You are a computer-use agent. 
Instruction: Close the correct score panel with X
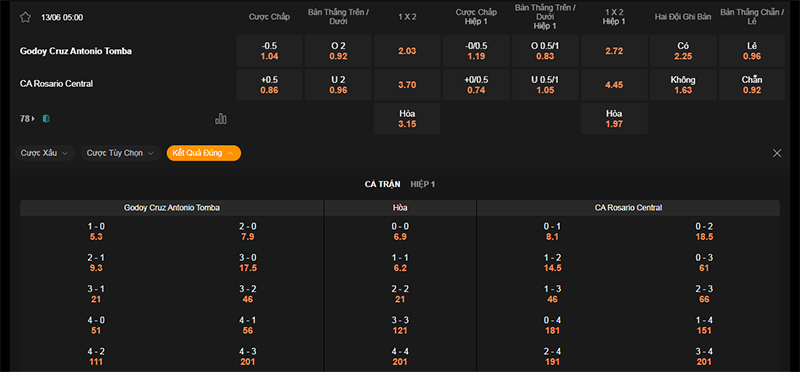pyautogui.click(x=777, y=153)
